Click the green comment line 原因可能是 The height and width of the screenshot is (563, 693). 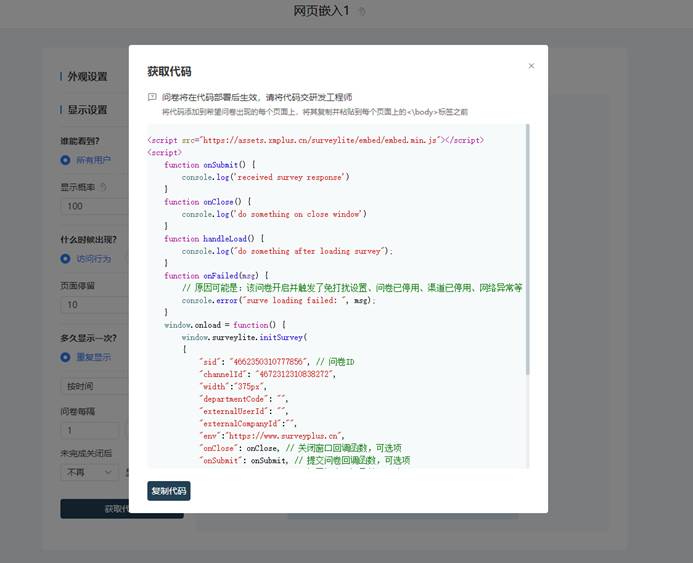(x=352, y=288)
